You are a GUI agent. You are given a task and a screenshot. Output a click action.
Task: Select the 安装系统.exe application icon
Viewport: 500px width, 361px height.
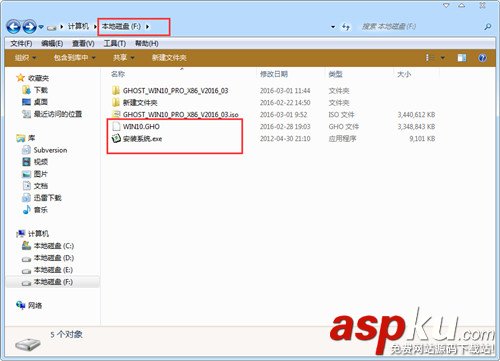116,138
